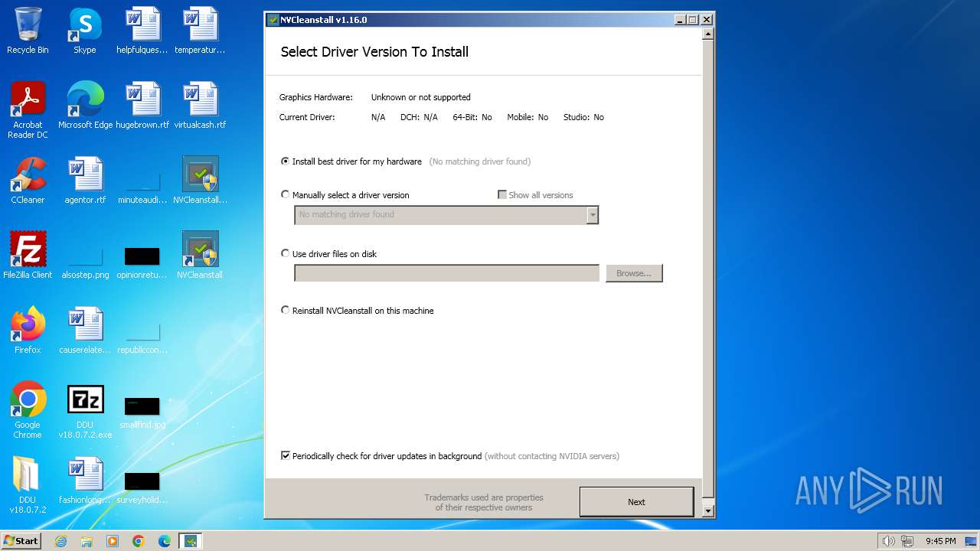Click the Browse button
Screen dimensions: 980x551
pos(634,273)
